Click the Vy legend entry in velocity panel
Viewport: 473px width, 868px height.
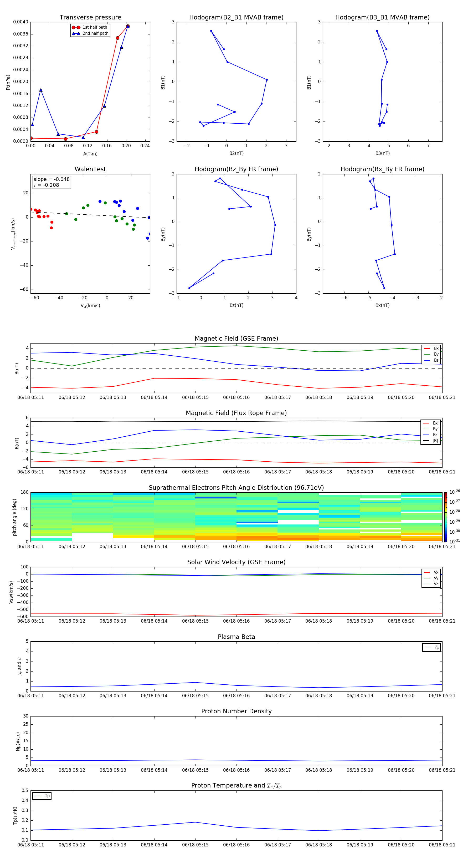click(431, 578)
